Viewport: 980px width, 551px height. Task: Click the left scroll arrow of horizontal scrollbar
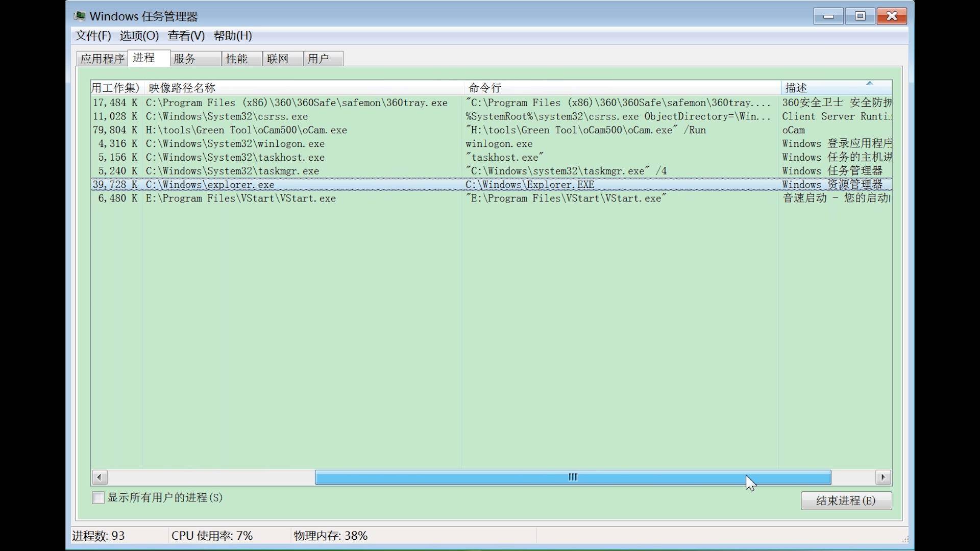(x=100, y=478)
